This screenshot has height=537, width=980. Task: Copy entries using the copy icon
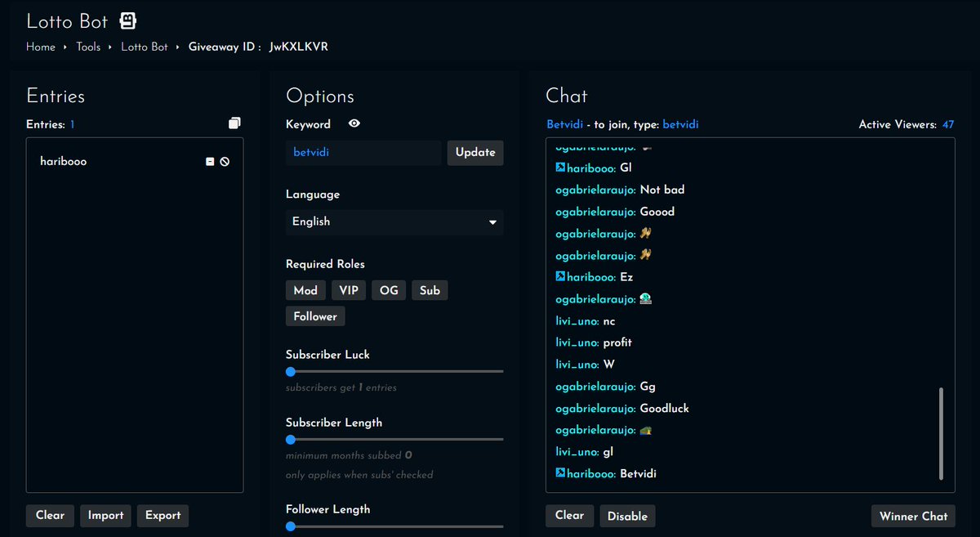tap(234, 123)
